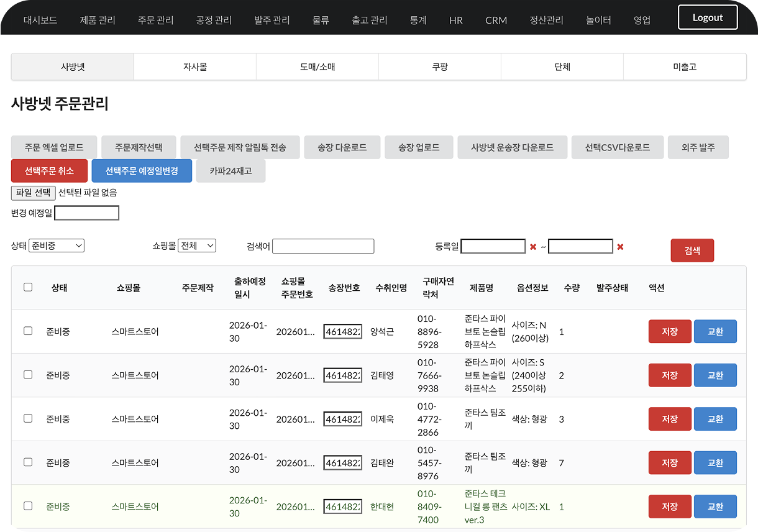Click the 파일 선택 file chooser

34,193
